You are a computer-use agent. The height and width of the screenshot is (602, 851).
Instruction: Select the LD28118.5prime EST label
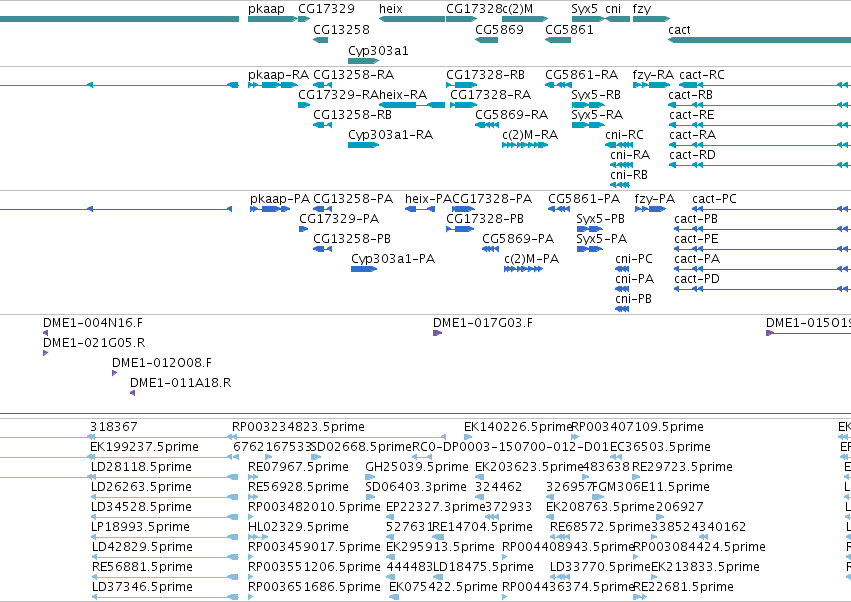coord(141,467)
